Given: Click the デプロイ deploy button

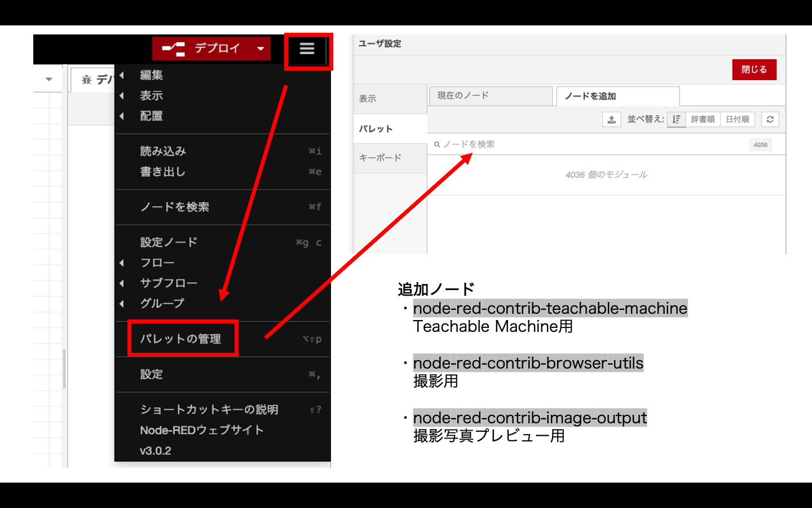Looking at the screenshot, I should click(x=202, y=49).
